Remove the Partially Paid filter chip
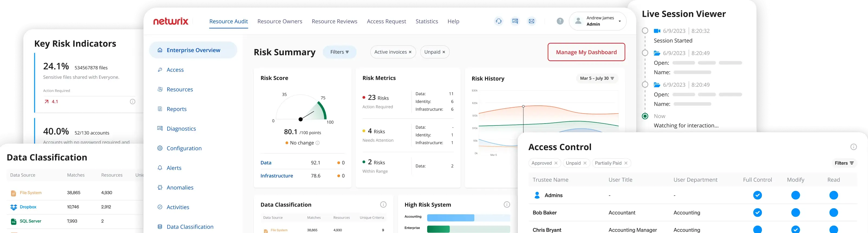 click(x=626, y=163)
